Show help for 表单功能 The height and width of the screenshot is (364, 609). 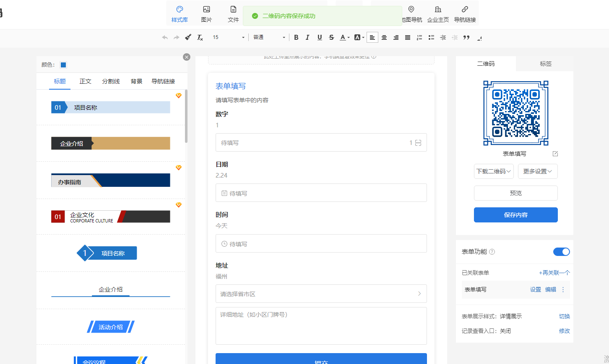[x=492, y=252]
